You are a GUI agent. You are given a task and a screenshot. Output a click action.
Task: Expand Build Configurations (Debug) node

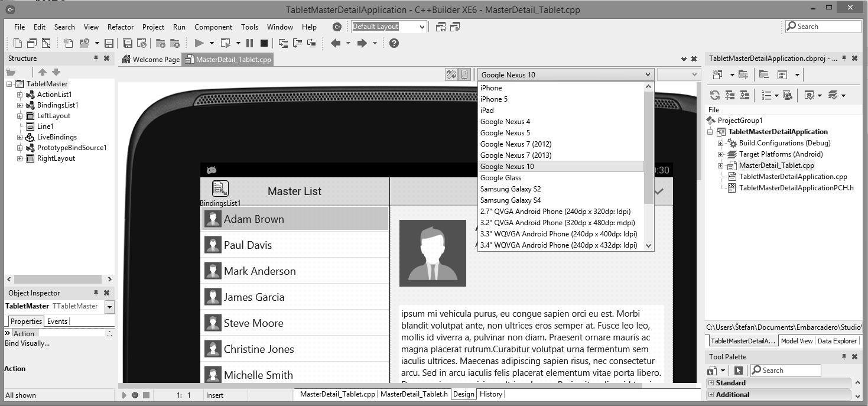coord(720,143)
